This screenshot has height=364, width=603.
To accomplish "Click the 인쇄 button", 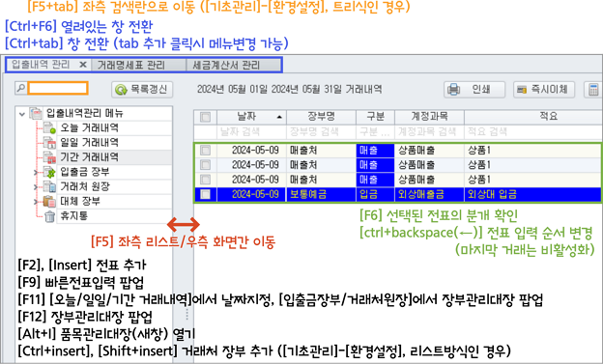I will (474, 90).
